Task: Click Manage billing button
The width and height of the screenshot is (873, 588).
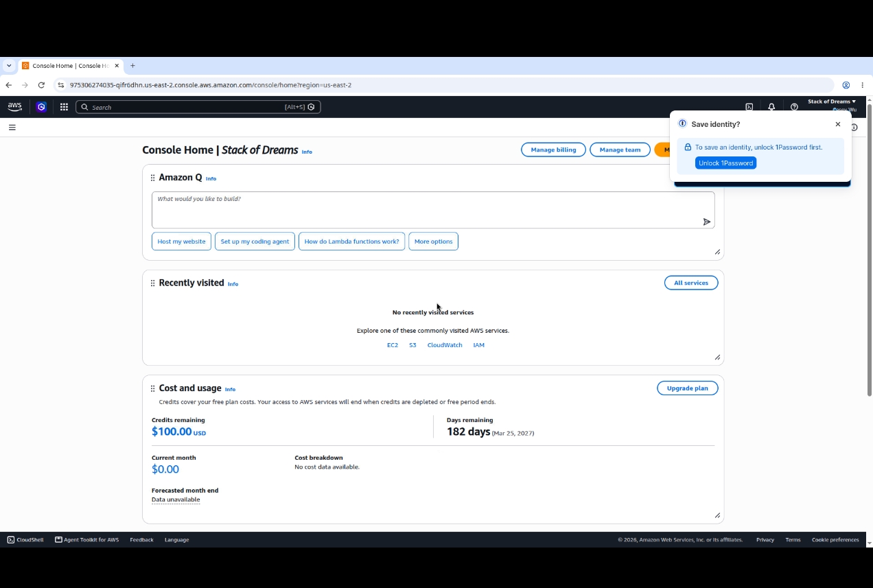Action: click(553, 150)
